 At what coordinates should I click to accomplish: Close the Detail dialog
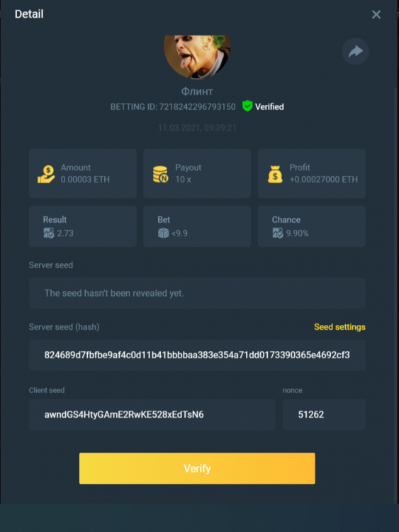coord(376,14)
